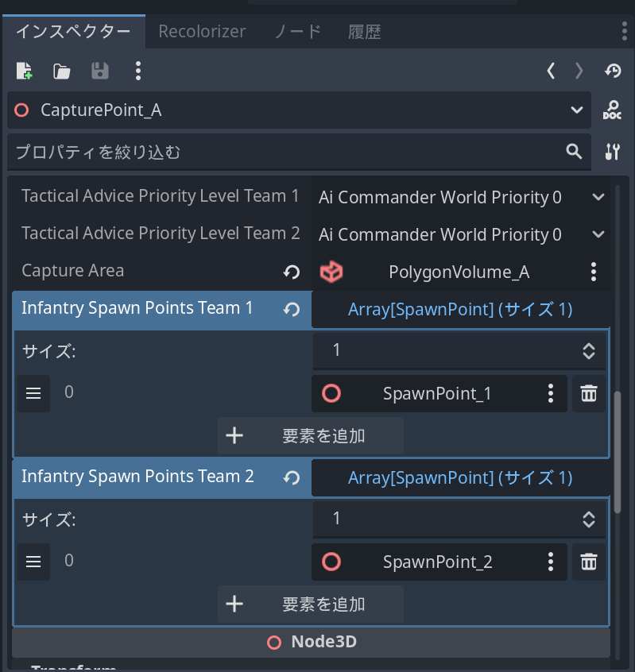Viewport: 635px width, 672px height.
Task: Delete the SpawnPoint_1 array element
Action: [x=589, y=393]
